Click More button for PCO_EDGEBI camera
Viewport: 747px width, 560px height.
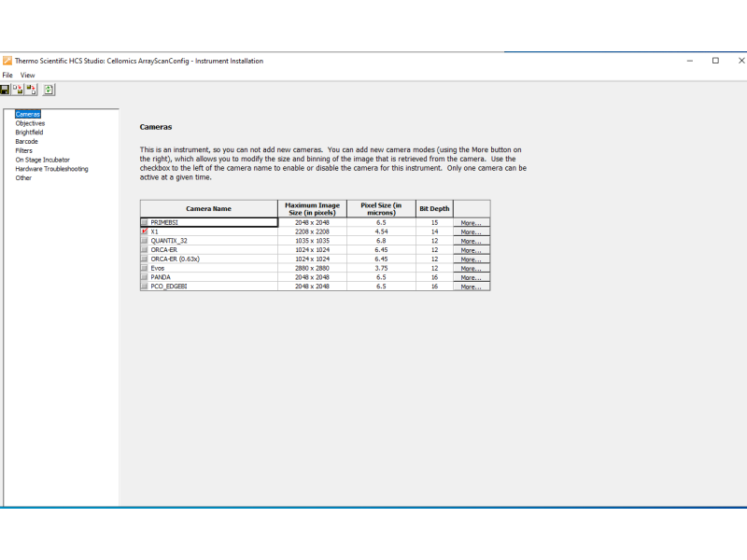471,287
